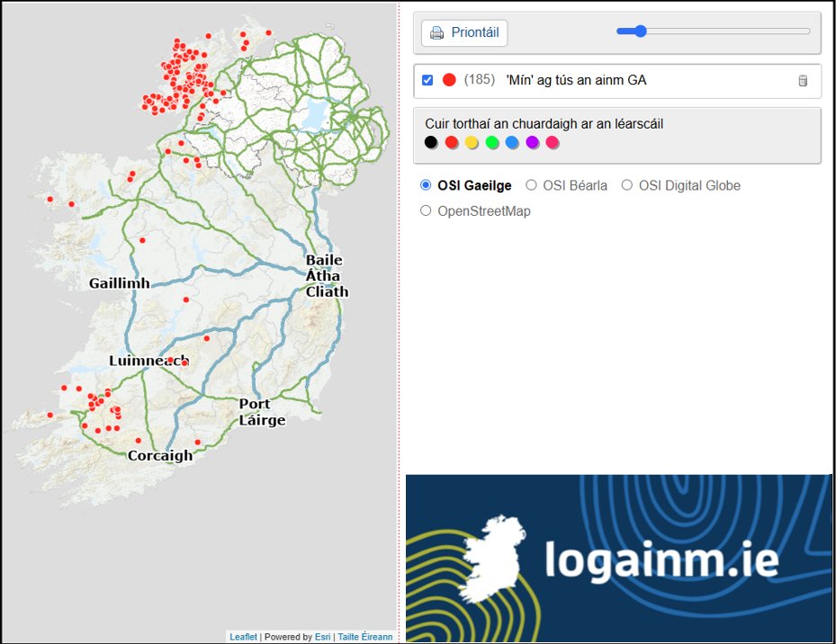
Task: Click the printer icon in Priontáil button
Action: pos(436,33)
